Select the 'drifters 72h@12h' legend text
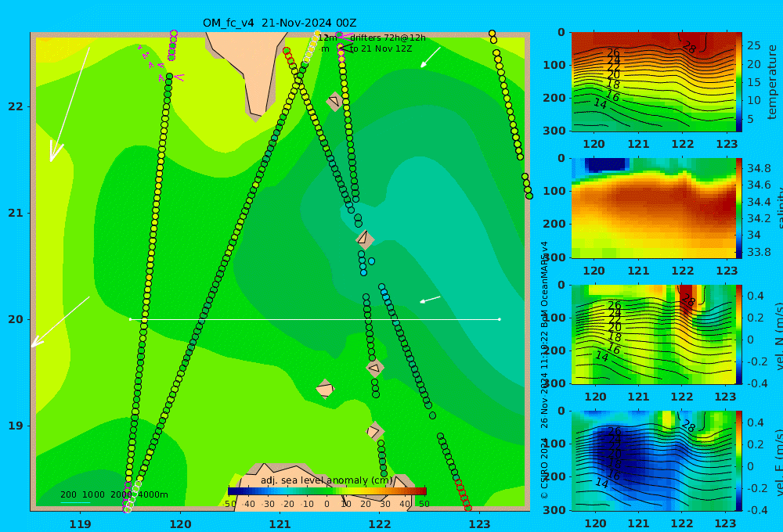This screenshot has width=783, height=532. point(388,38)
